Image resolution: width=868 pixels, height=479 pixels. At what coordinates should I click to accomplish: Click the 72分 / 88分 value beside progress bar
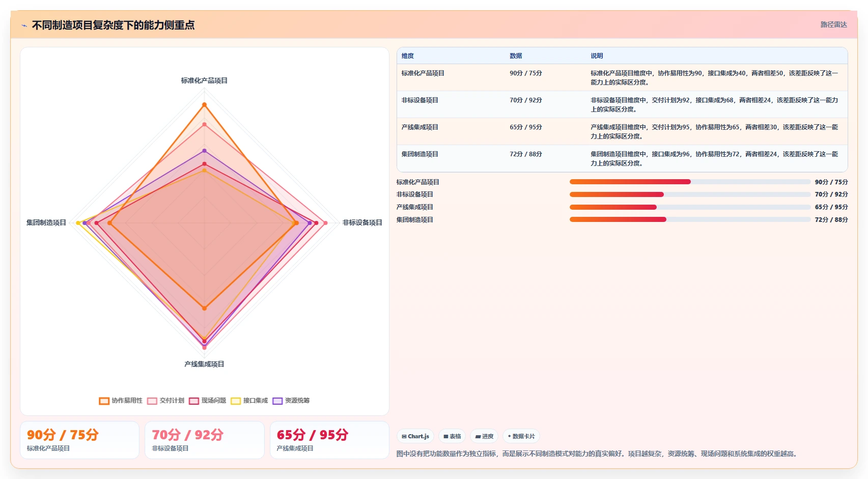coord(831,220)
